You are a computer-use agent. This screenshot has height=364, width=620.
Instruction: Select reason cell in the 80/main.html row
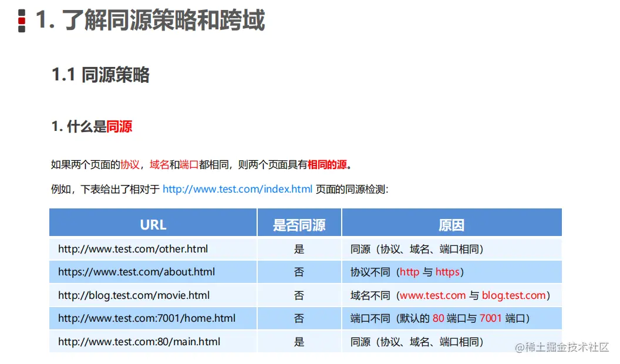tap(451, 342)
